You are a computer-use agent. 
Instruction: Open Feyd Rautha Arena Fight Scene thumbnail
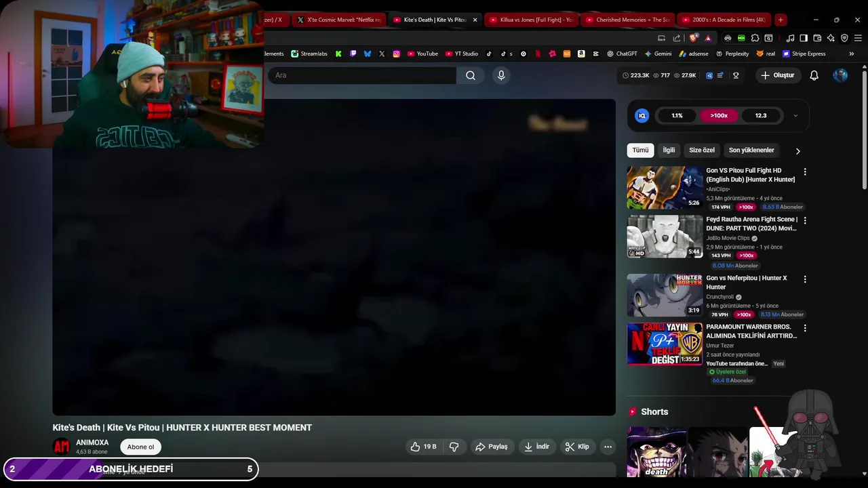click(x=665, y=237)
